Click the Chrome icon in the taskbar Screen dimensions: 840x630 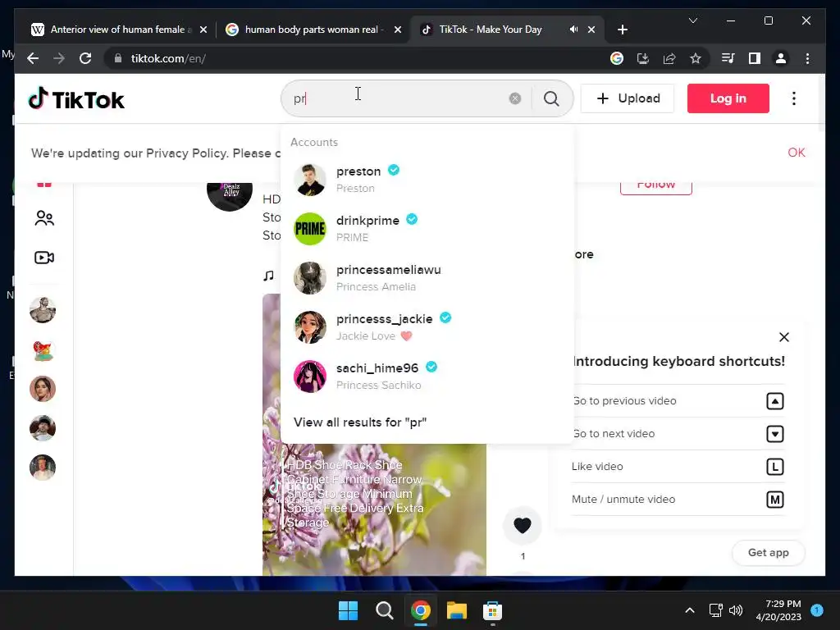point(421,610)
